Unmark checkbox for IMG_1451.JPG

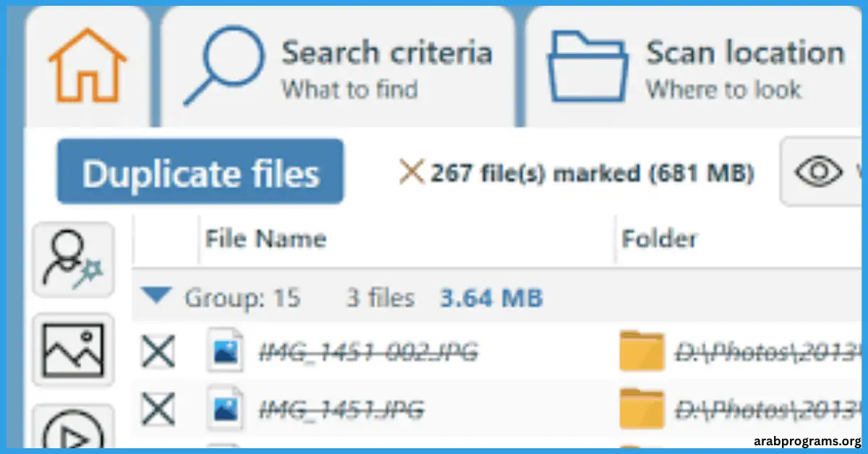(x=158, y=411)
